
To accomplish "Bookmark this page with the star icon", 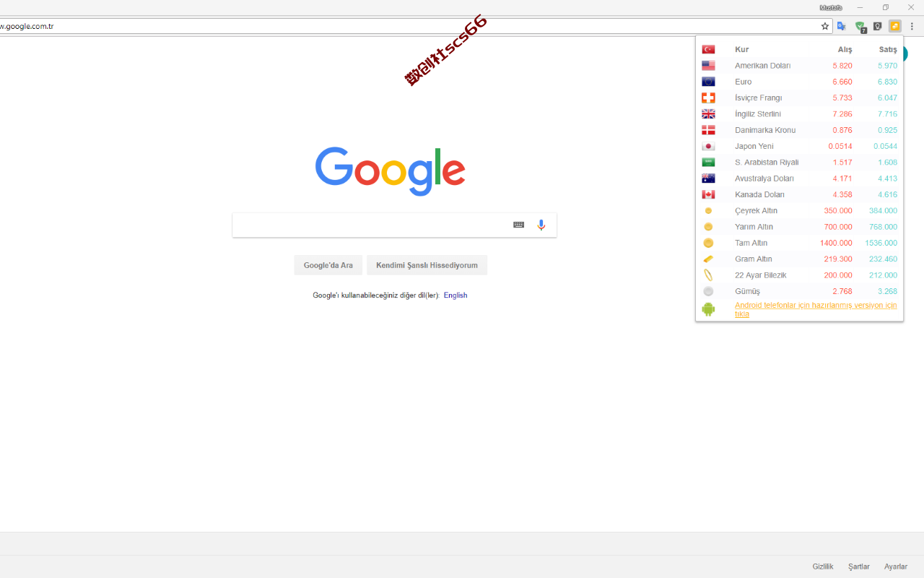I will 825,26.
